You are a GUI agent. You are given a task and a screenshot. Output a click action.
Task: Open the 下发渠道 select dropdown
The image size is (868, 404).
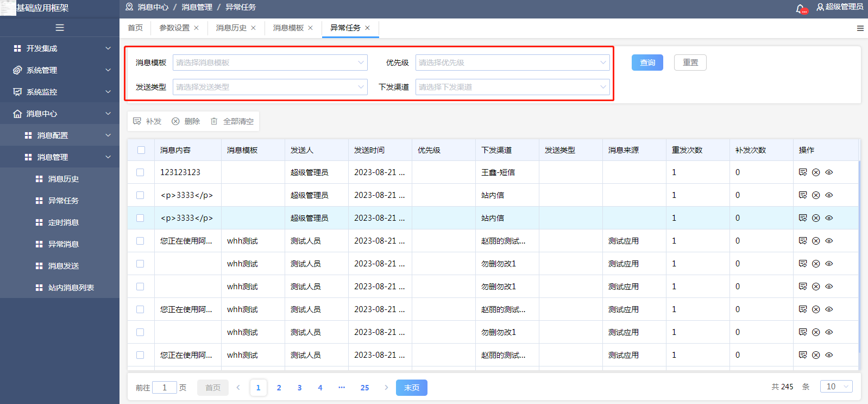[x=512, y=87]
